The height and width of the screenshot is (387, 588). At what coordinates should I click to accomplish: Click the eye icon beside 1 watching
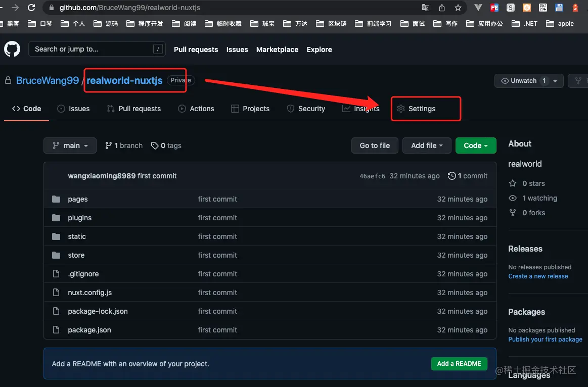point(512,198)
